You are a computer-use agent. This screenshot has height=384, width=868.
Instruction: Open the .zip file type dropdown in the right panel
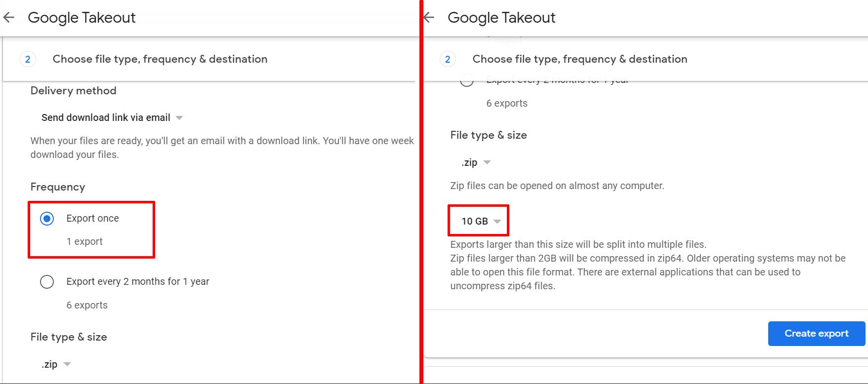click(x=476, y=162)
